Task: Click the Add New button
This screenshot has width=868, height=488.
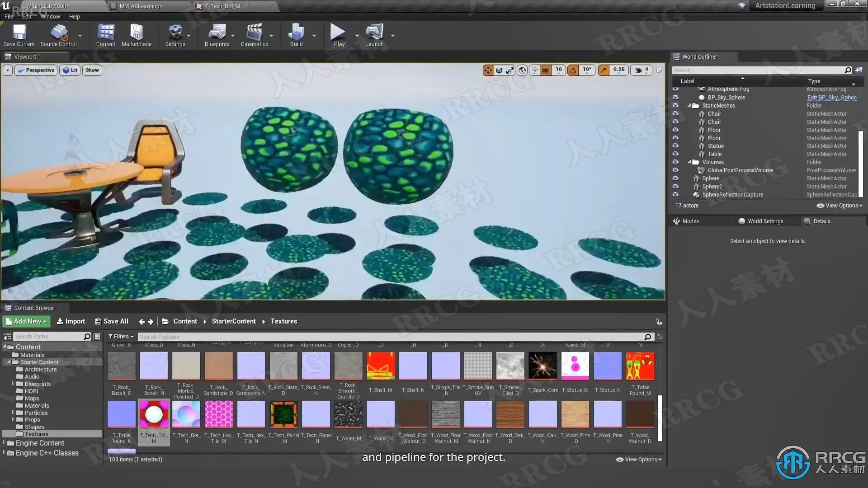Action: (26, 321)
